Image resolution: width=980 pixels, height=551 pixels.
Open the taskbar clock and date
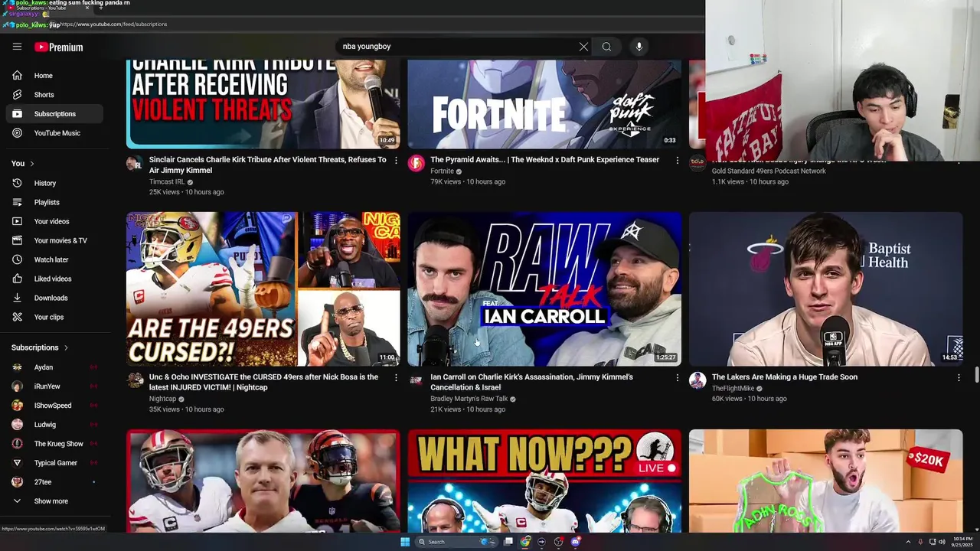coord(962,542)
